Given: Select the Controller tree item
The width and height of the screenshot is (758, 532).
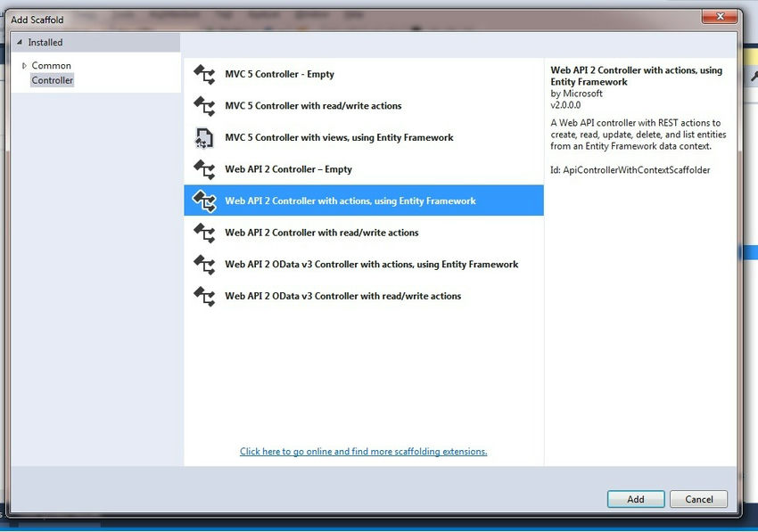Looking at the screenshot, I should click(x=53, y=81).
